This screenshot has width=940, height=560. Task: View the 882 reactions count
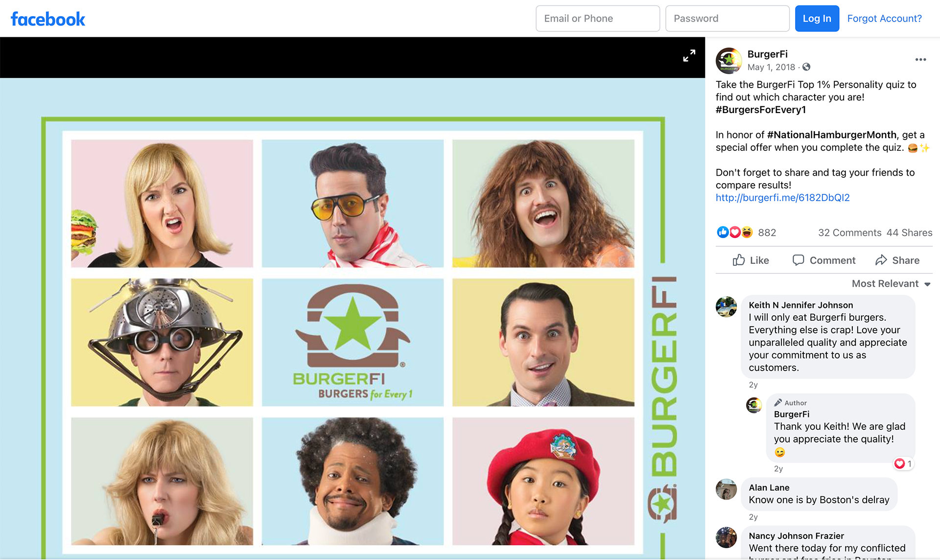767,233
